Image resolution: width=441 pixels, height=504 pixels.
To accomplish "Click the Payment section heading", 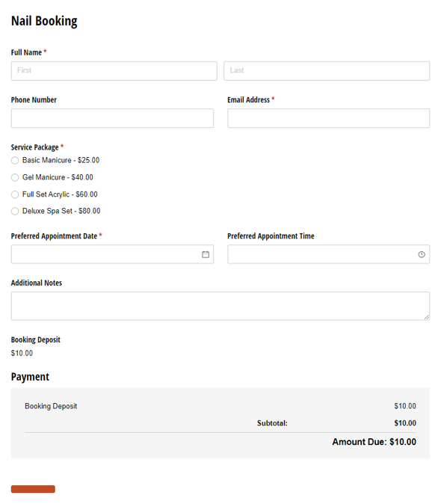I will coord(30,377).
